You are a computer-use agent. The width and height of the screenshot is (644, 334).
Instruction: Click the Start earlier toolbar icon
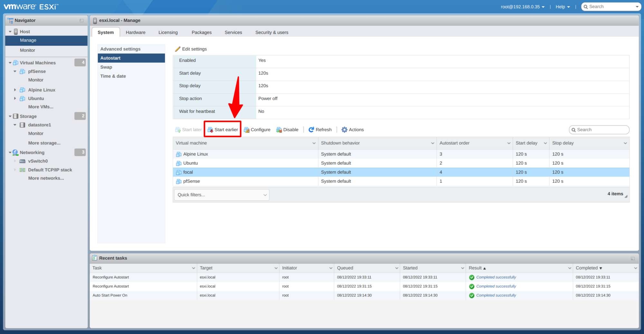tap(210, 130)
